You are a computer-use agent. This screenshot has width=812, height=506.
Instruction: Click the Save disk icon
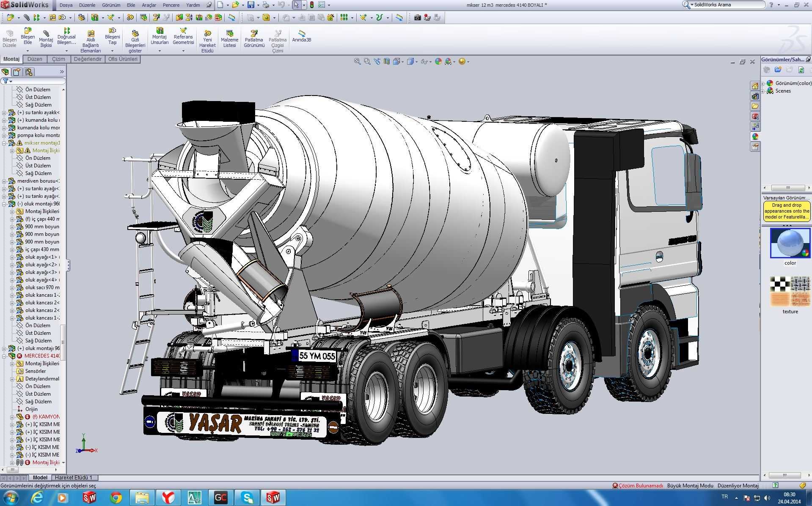[x=251, y=5]
